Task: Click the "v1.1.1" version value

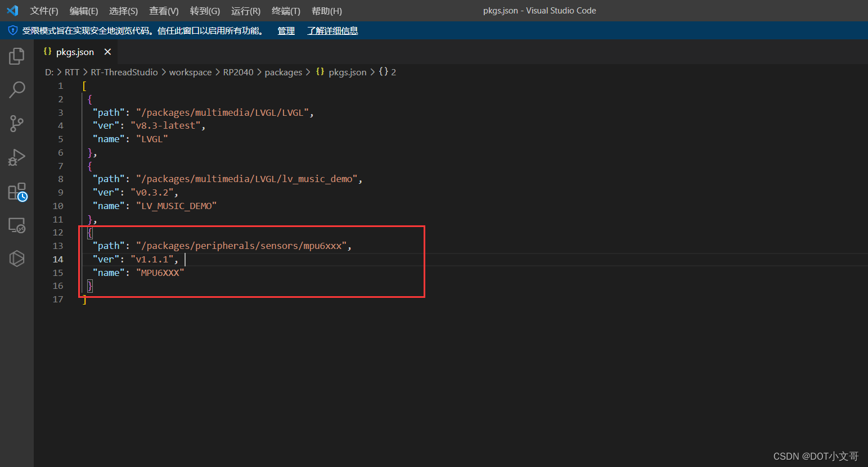Action: [x=152, y=260]
